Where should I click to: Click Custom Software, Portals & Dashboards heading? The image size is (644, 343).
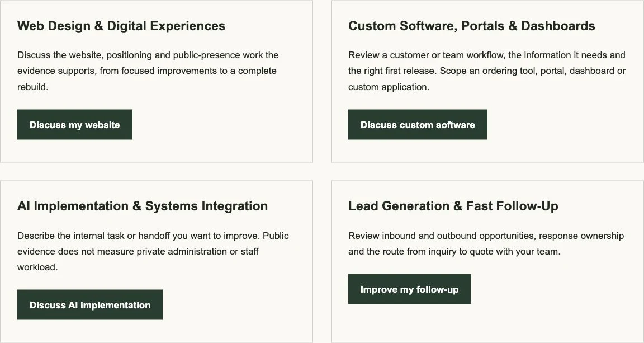point(471,26)
